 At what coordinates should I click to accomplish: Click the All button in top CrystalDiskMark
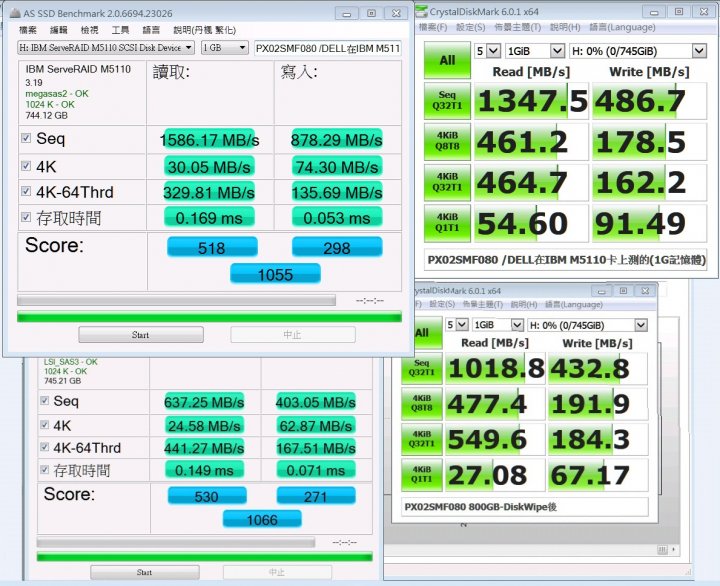447,60
